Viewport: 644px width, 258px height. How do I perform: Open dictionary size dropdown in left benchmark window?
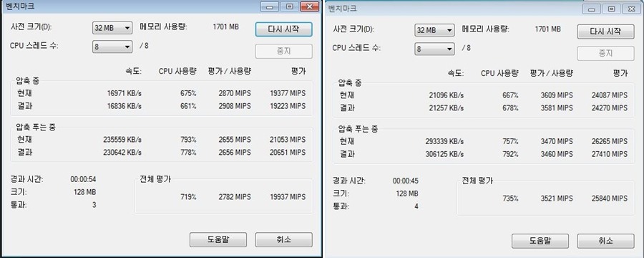tap(112, 28)
